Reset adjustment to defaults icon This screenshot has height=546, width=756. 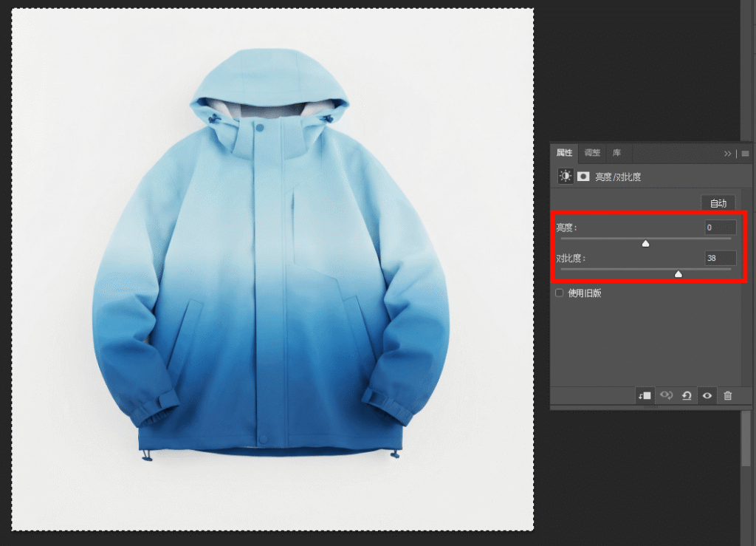[687, 396]
